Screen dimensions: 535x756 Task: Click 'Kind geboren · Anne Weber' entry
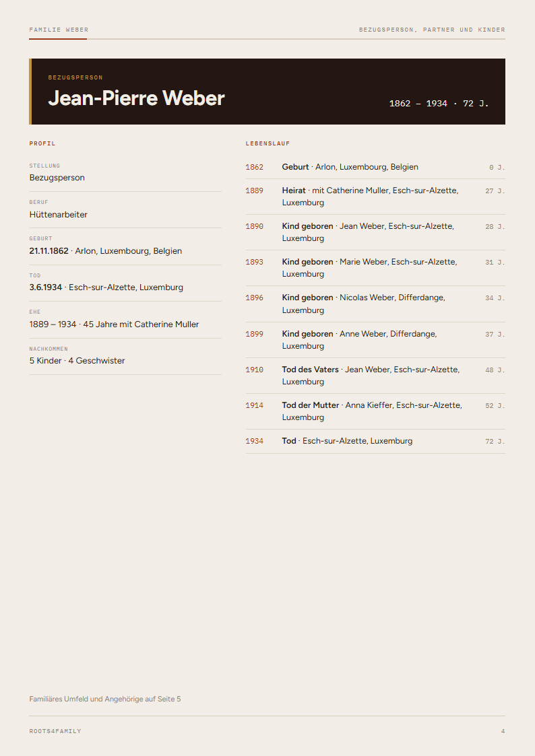[359, 340]
